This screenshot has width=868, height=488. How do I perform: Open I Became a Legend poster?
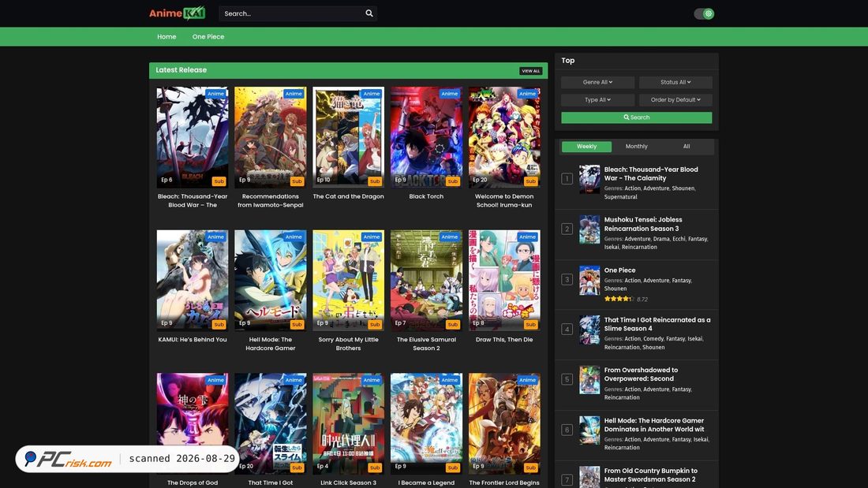pyautogui.click(x=426, y=423)
